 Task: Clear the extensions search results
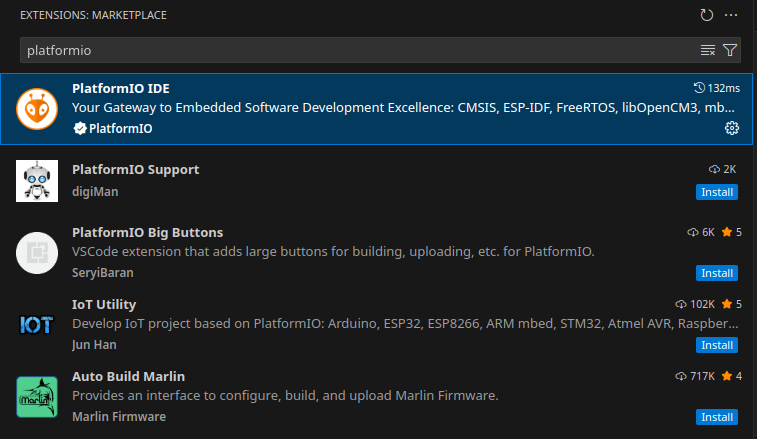click(708, 50)
